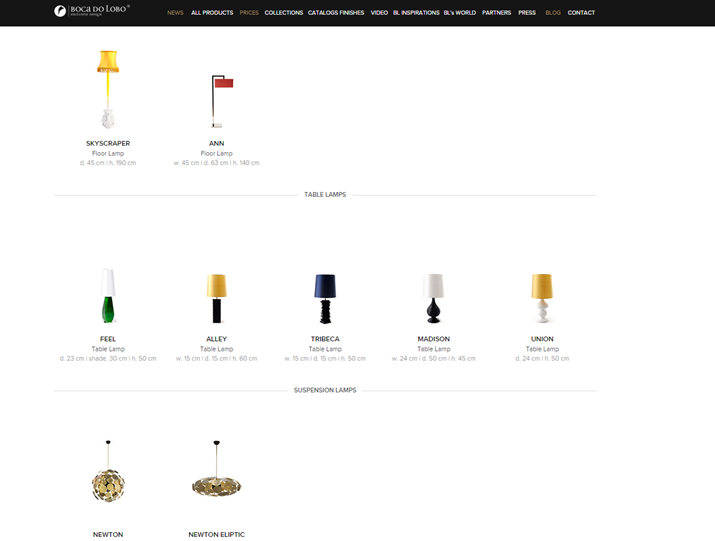The image size is (715, 541).
Task: Click Madison dimensions 'w. 24 cm | d. 50 cm | h. 45 cm'
Action: pyautogui.click(x=434, y=359)
